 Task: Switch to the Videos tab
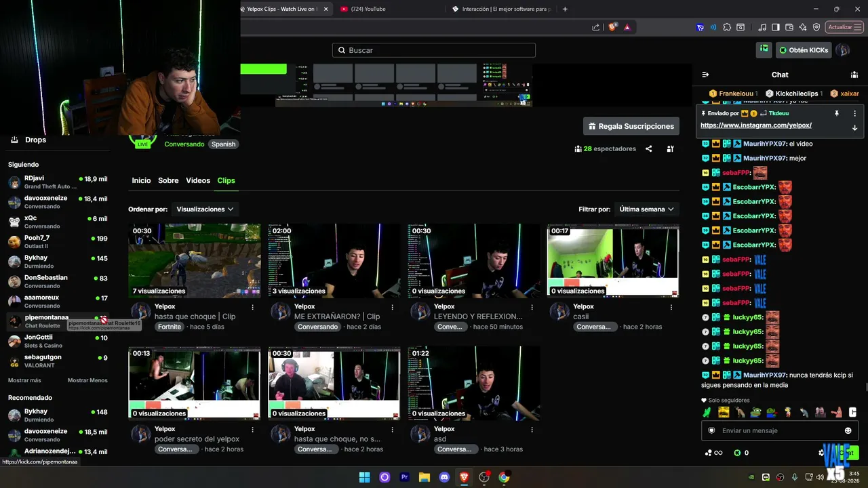click(x=198, y=180)
